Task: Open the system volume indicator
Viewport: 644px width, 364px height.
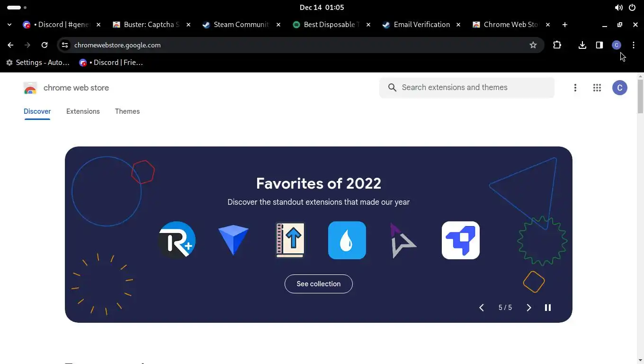Action: click(618, 8)
